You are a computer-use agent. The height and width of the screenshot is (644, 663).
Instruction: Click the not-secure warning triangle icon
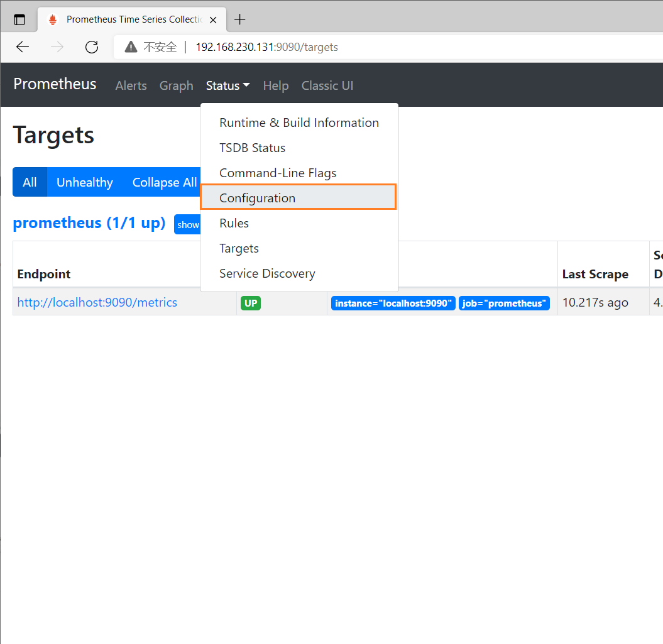(x=131, y=46)
